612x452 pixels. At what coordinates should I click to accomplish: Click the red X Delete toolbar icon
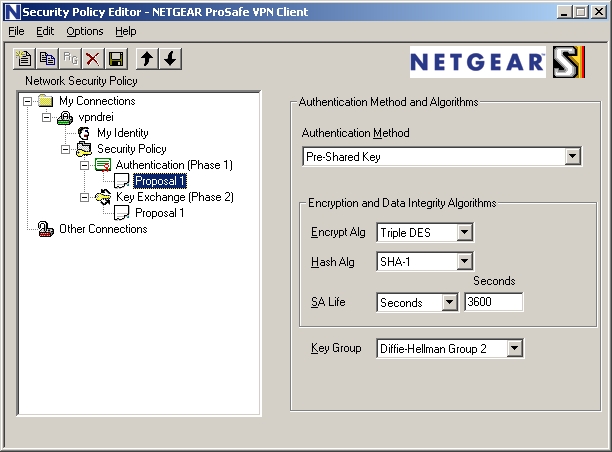pos(93,59)
